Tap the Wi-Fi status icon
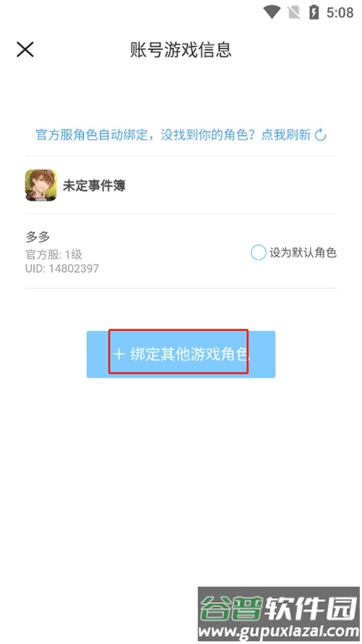This screenshot has width=362, height=644. tap(271, 12)
